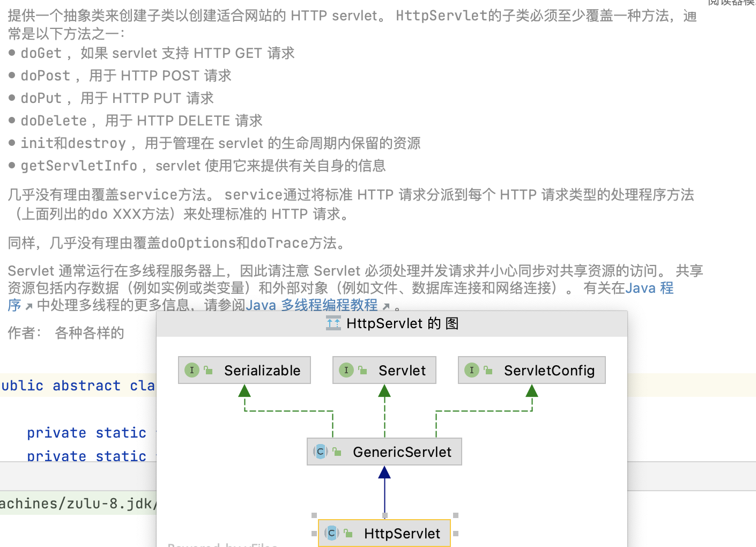756x547 pixels.
Task: Click the class icon on the HttpServlet node
Action: click(x=332, y=533)
